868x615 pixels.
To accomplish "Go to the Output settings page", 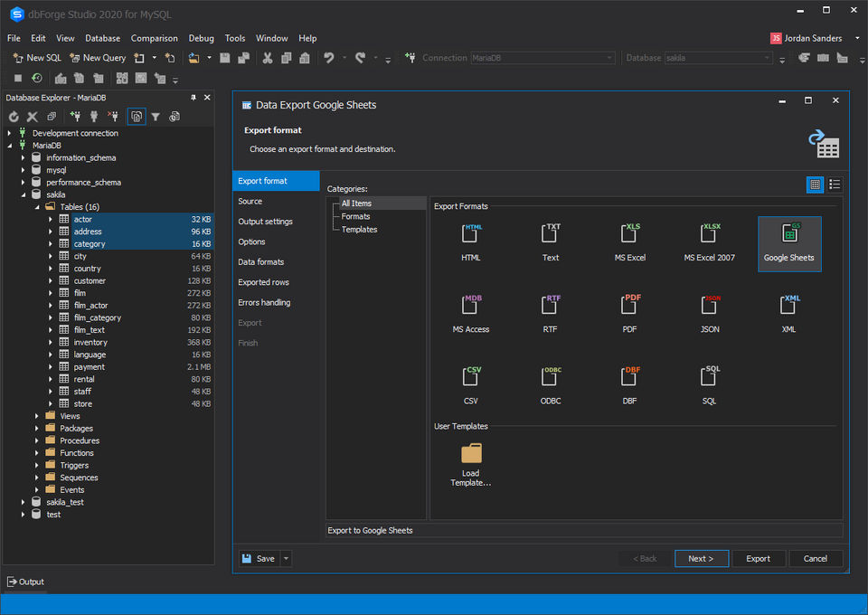I will (x=265, y=222).
